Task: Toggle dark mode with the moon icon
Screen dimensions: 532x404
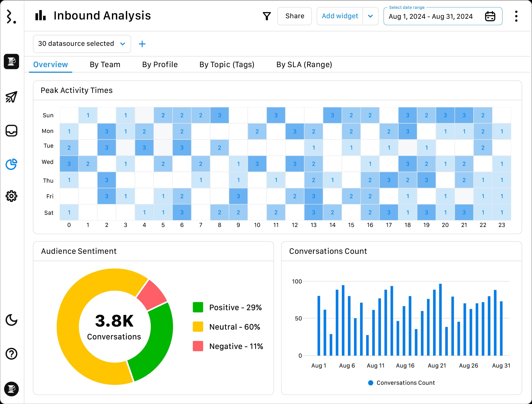Action: click(11, 320)
